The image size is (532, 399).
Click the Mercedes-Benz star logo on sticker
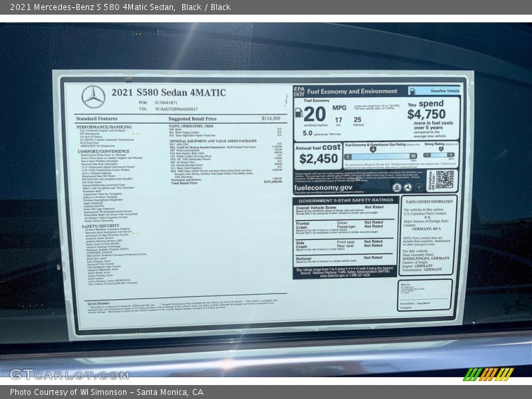pos(93,96)
